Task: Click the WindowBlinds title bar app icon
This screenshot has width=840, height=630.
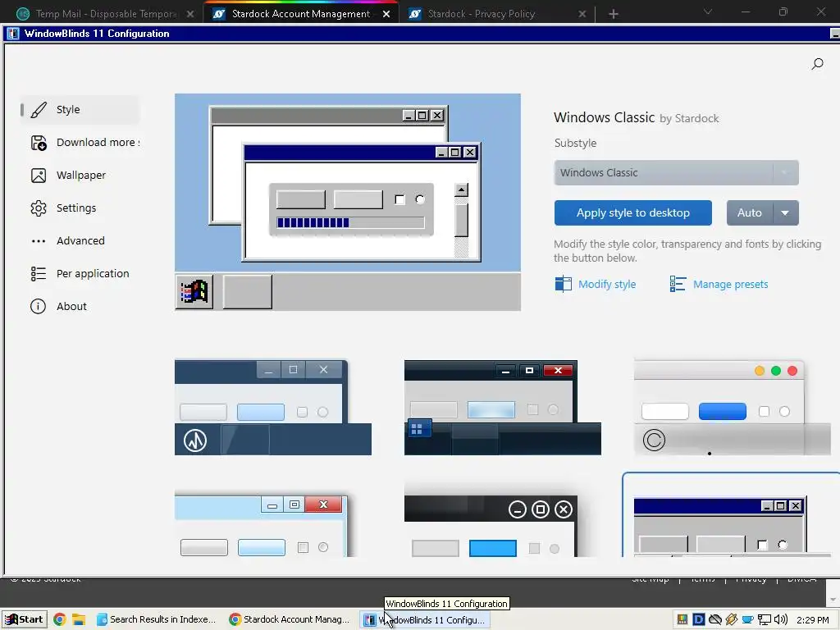Action: 13,33
